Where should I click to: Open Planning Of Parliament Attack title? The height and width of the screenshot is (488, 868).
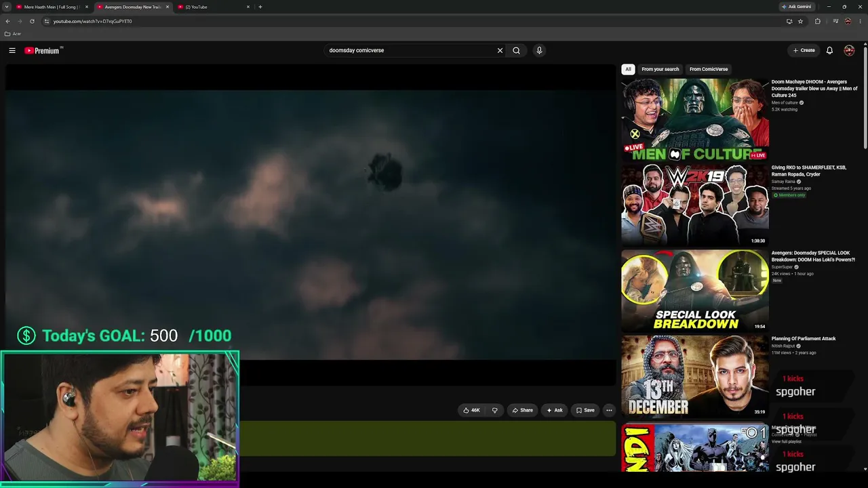coord(804,339)
